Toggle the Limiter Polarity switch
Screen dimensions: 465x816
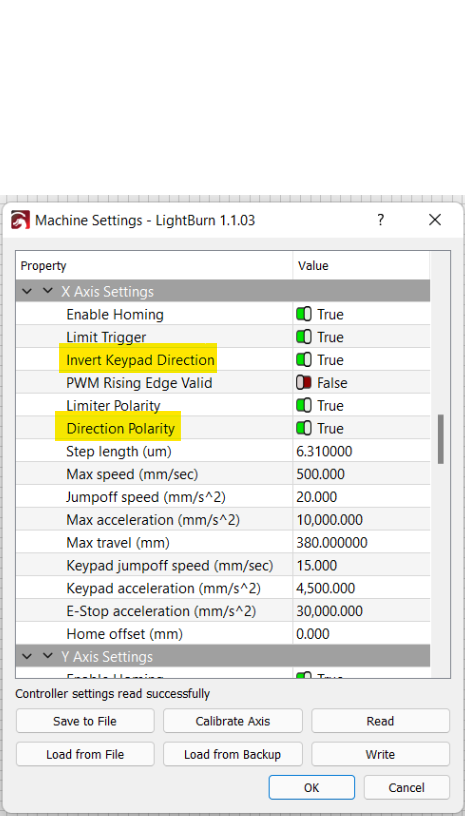[304, 405]
